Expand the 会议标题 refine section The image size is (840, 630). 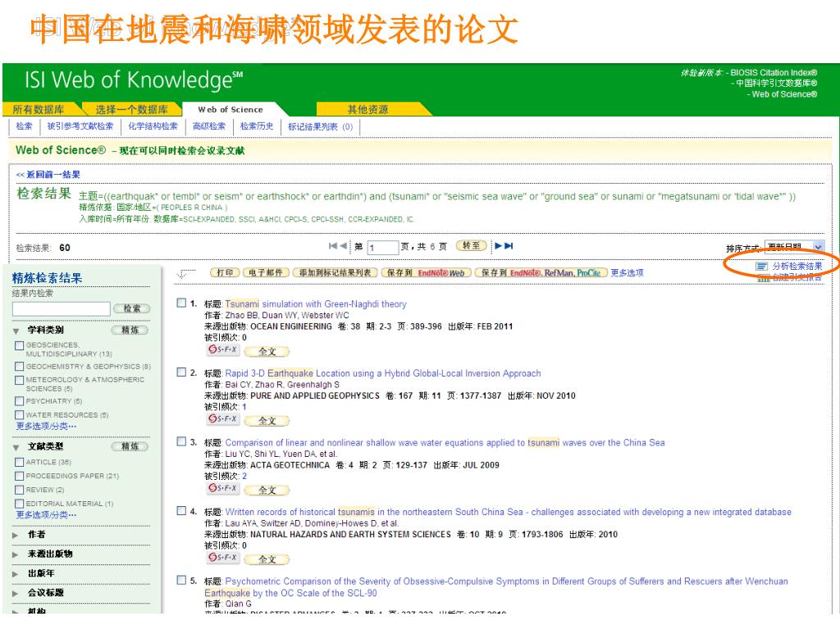15,593
